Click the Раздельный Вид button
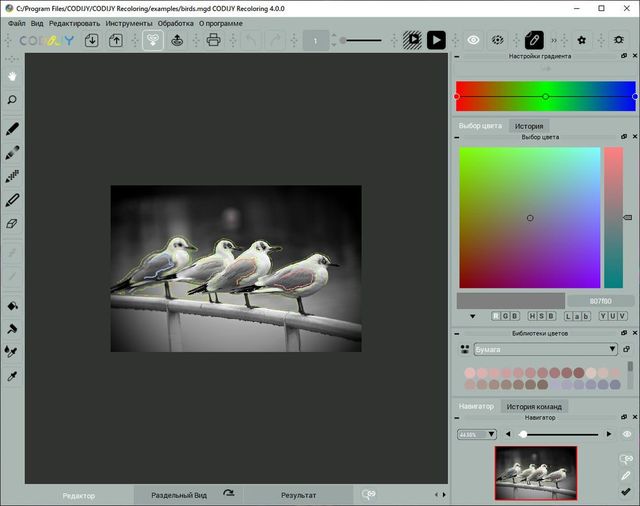The width and height of the screenshot is (640, 506). tap(179, 495)
